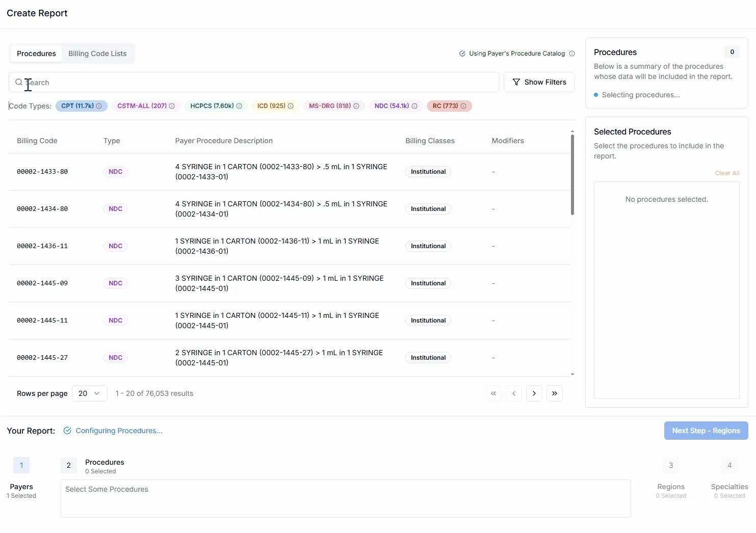Click the procedures table scrollbar
Viewport: 756px width, 533px height.
pyautogui.click(x=572, y=174)
